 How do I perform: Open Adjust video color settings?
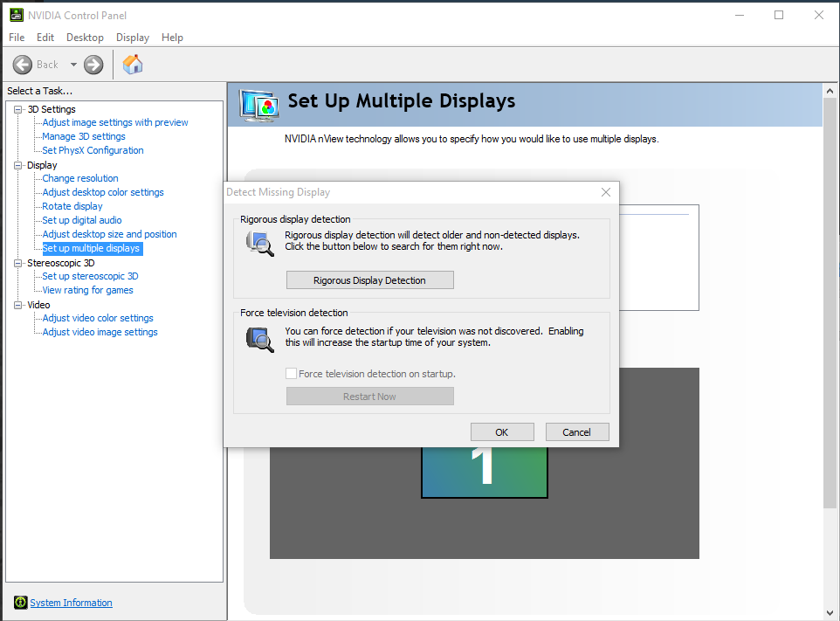pyautogui.click(x=98, y=318)
